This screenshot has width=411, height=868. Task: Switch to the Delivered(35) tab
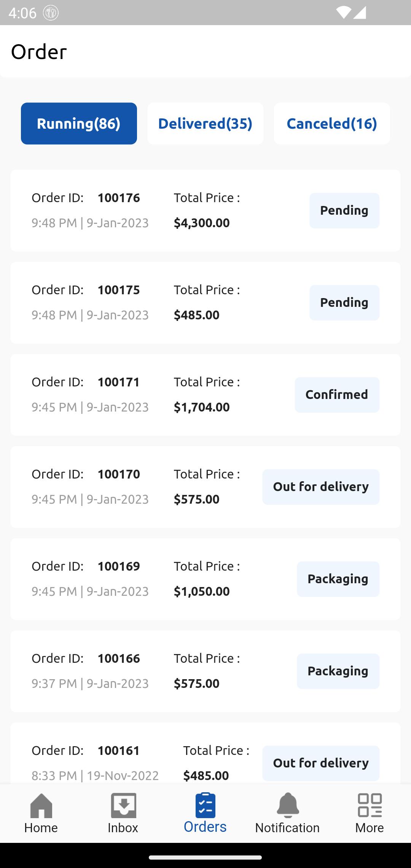[x=205, y=123]
